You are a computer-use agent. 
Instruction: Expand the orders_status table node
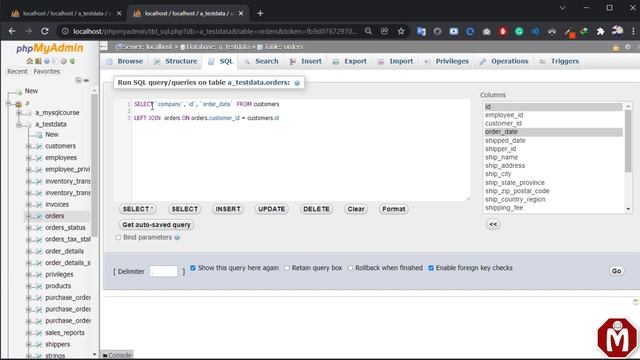(x=29, y=228)
